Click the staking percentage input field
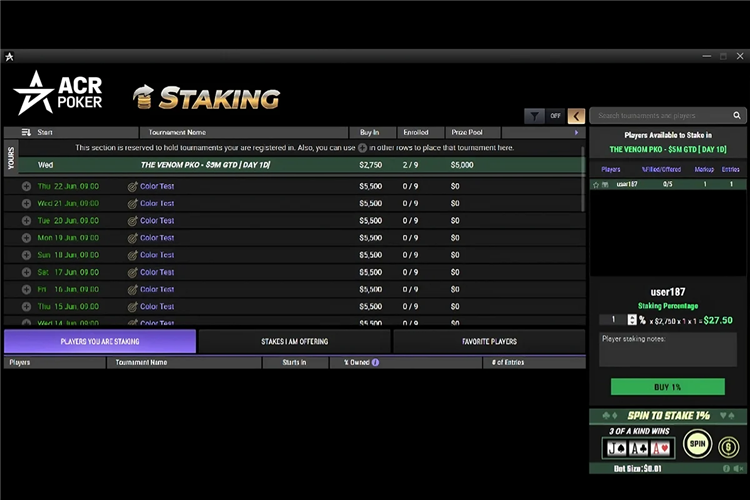Image resolution: width=750 pixels, height=500 pixels. click(x=613, y=320)
